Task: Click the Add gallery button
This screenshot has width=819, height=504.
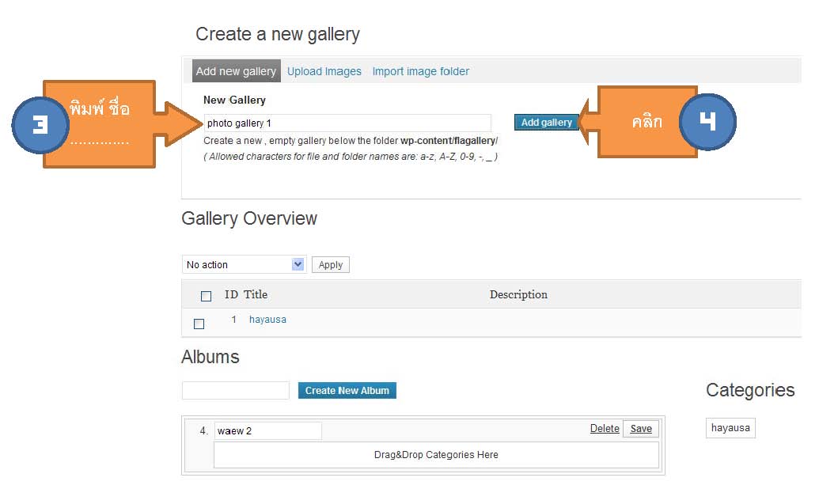Action: click(546, 122)
